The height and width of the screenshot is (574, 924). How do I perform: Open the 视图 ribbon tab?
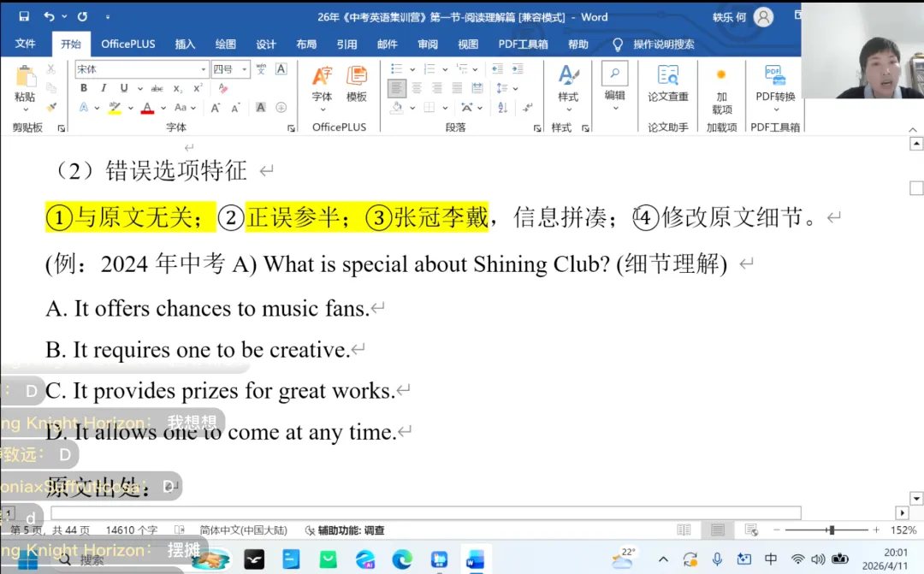point(468,44)
